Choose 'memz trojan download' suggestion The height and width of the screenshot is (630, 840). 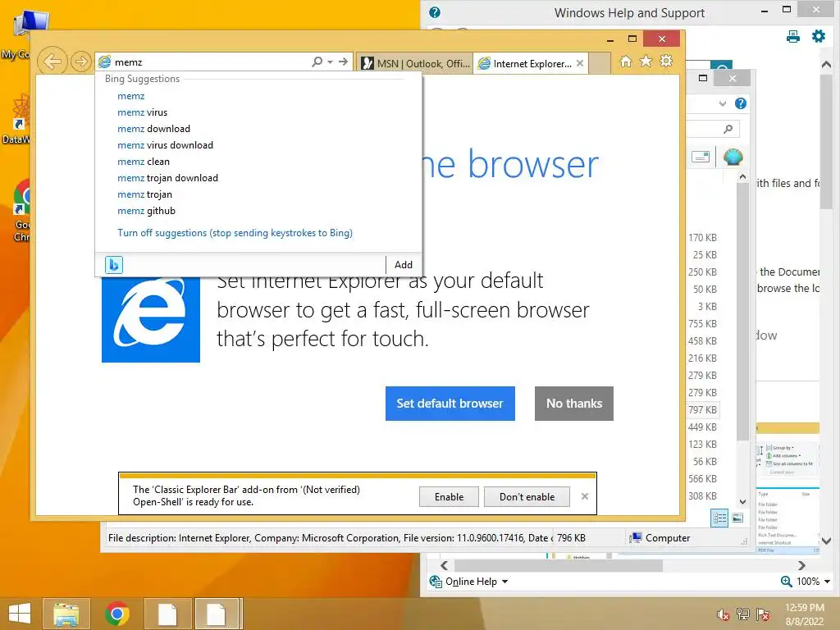[167, 178]
